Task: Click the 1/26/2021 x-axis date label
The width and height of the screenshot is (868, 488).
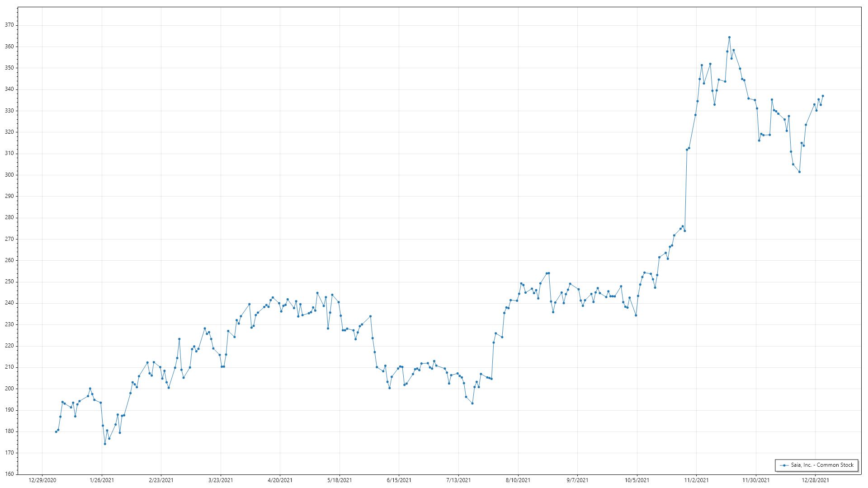Action: tap(102, 480)
